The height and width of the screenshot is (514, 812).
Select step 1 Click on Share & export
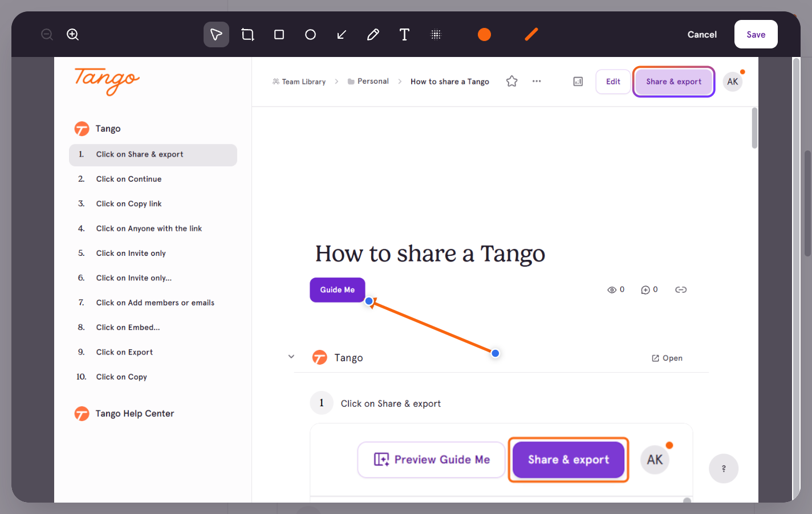tap(153, 154)
